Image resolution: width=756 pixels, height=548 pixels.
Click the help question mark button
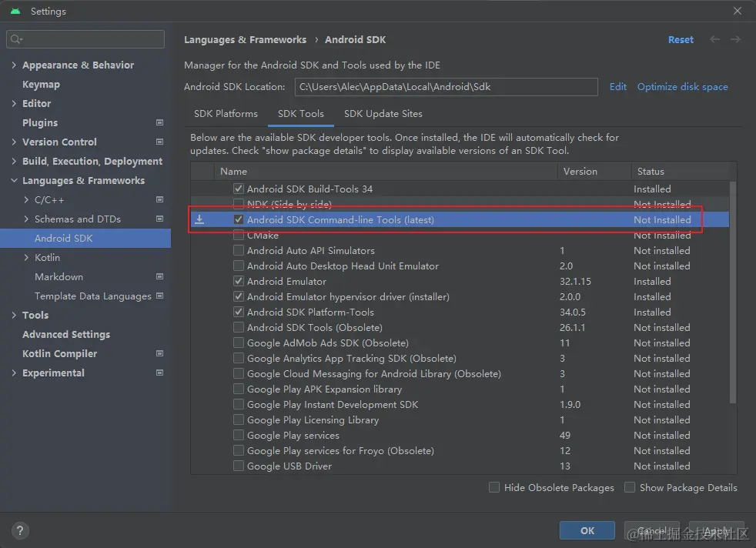pos(20,530)
